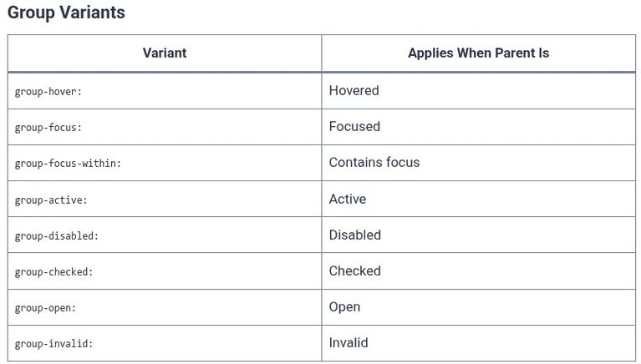Image resolution: width=641 pixels, height=364 pixels.
Task: Select the Hovered description text
Action: pos(354,90)
